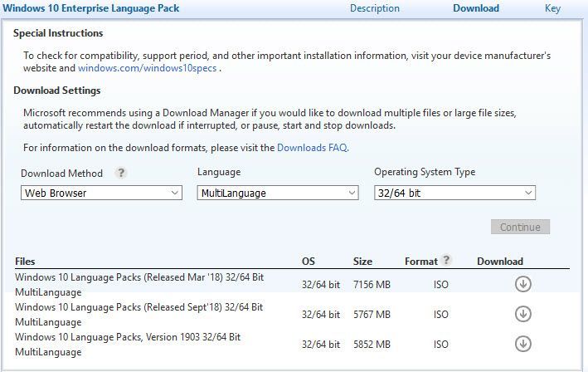588x372 pixels.
Task: Select the Download tab
Action: (476, 8)
